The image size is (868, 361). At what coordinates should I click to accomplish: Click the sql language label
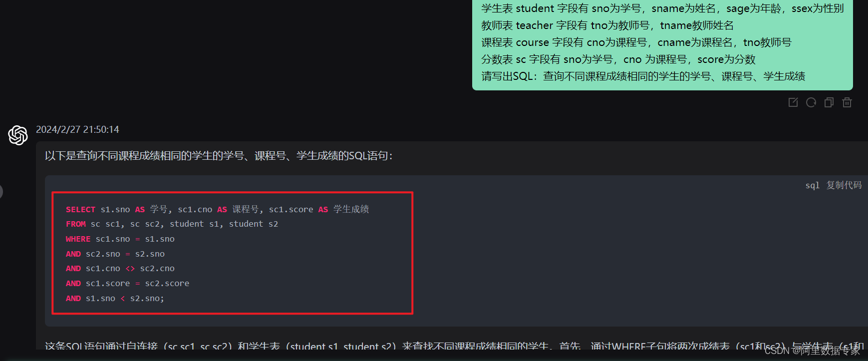pyautogui.click(x=813, y=185)
